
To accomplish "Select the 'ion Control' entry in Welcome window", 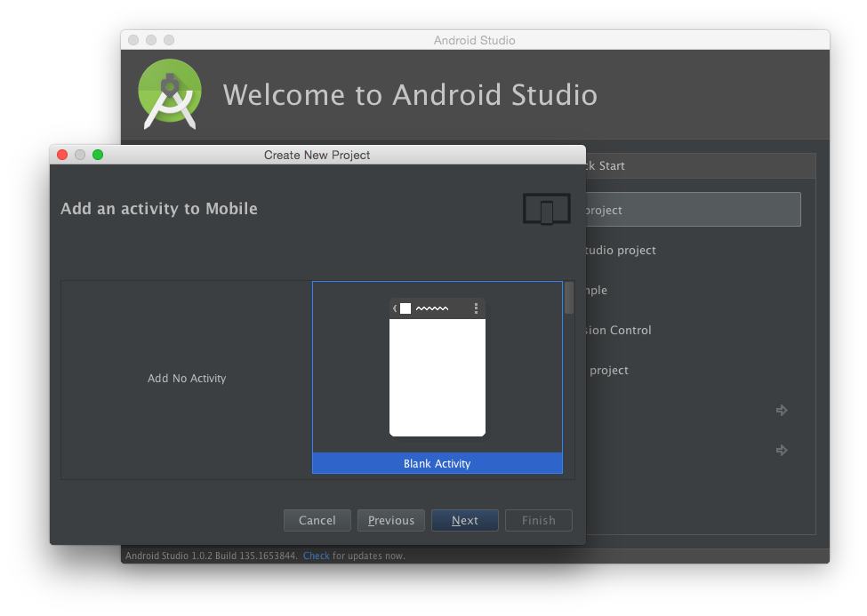I will click(619, 330).
